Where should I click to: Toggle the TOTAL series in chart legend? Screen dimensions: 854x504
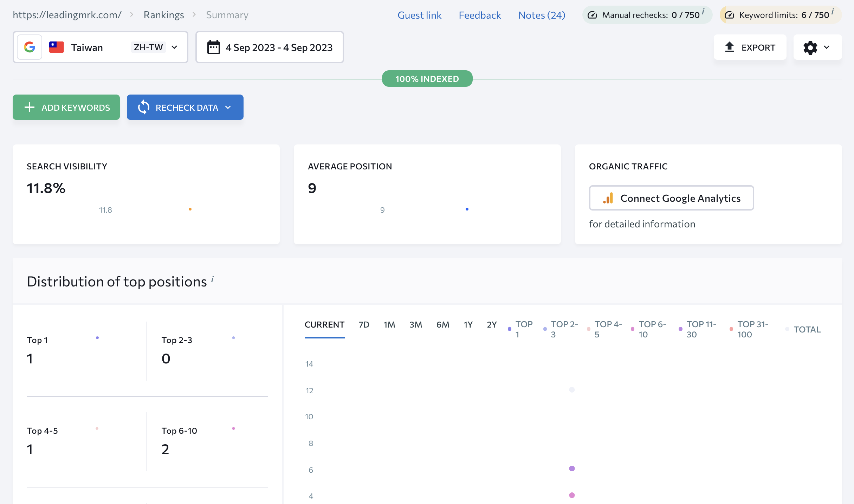(803, 329)
